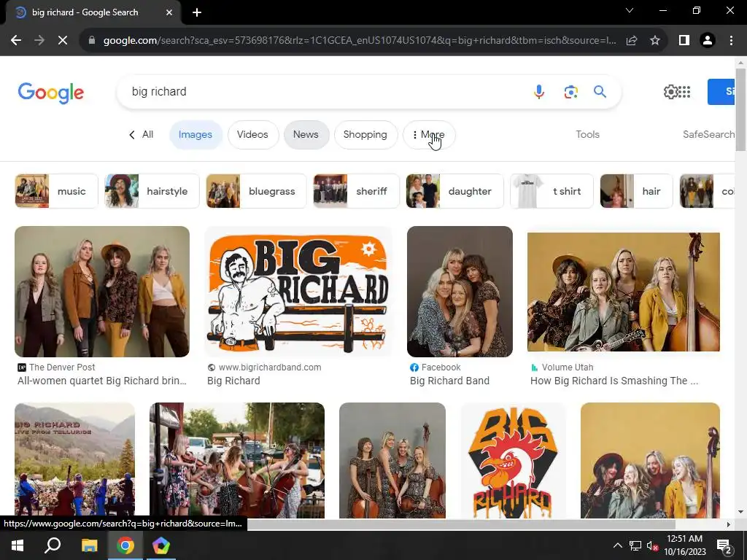This screenshot has height=560, width=747.
Task: Open the Windows Start menu
Action: click(x=18, y=545)
